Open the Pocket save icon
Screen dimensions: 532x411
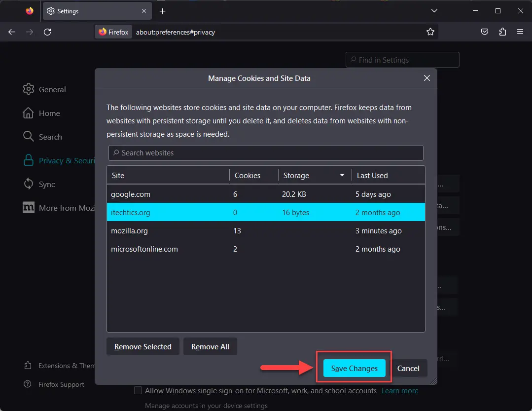click(x=485, y=32)
